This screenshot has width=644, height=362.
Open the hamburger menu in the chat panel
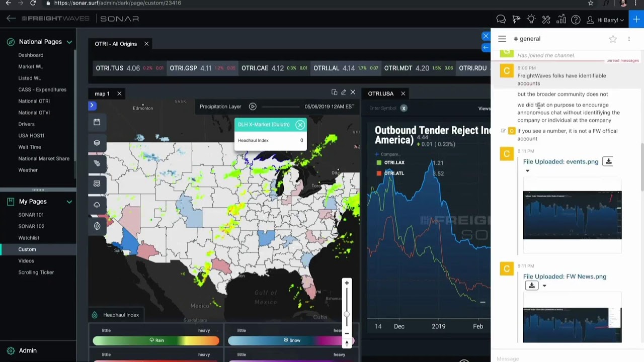(502, 39)
